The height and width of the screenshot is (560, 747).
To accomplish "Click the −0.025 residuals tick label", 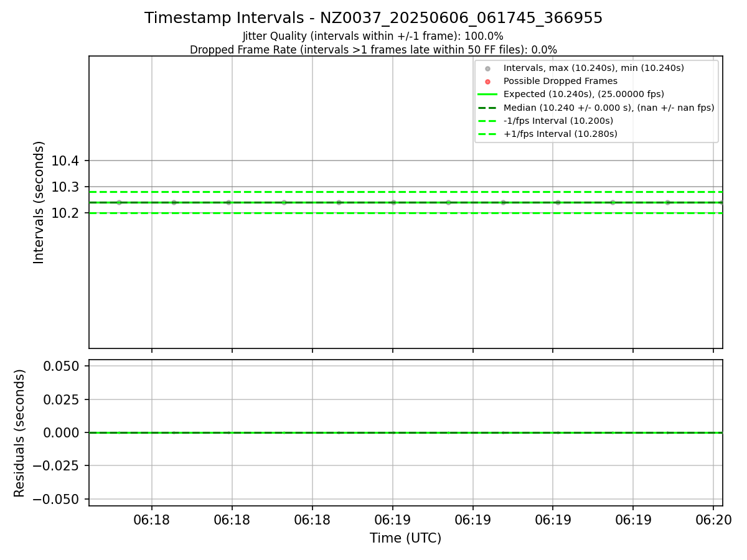I will 55,466.
